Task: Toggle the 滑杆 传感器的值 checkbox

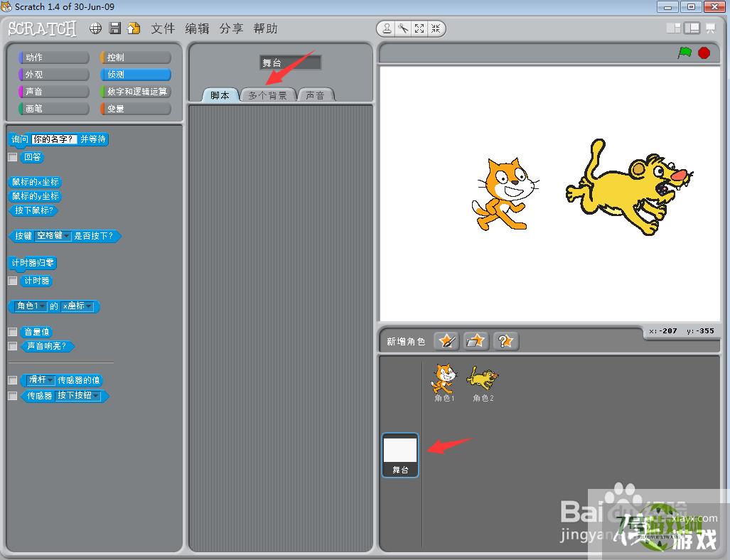Action: click(x=13, y=380)
